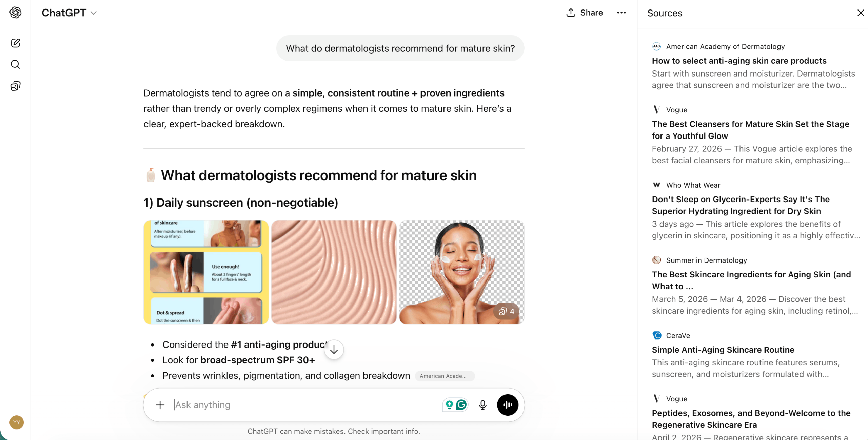
Task: Open search chats magnifier icon
Action: 15,64
